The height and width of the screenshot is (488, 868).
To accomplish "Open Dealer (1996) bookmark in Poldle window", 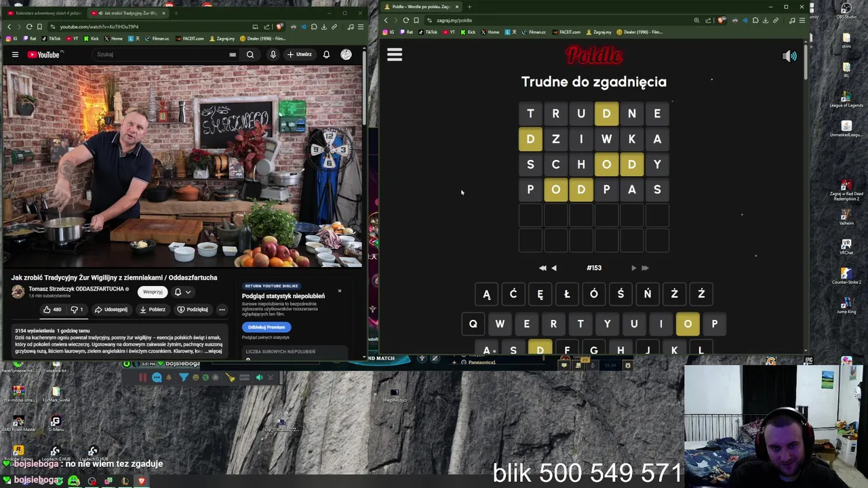I will pos(639,32).
